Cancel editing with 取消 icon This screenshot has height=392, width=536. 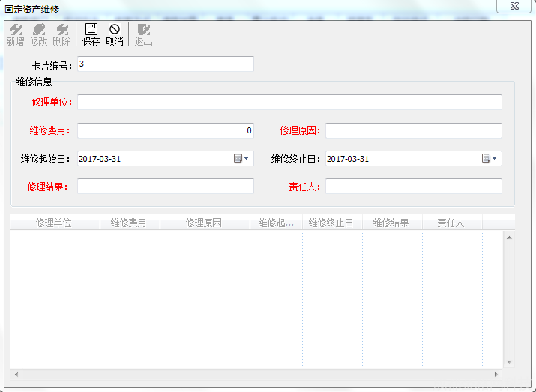[x=115, y=34]
